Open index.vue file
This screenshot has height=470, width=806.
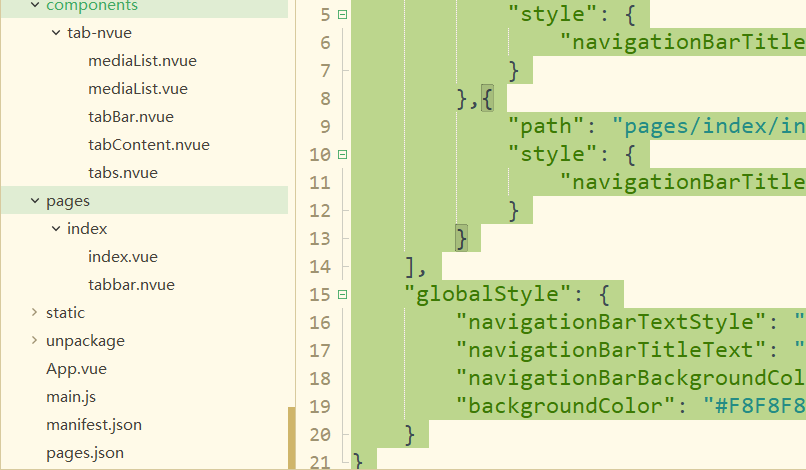[123, 257]
